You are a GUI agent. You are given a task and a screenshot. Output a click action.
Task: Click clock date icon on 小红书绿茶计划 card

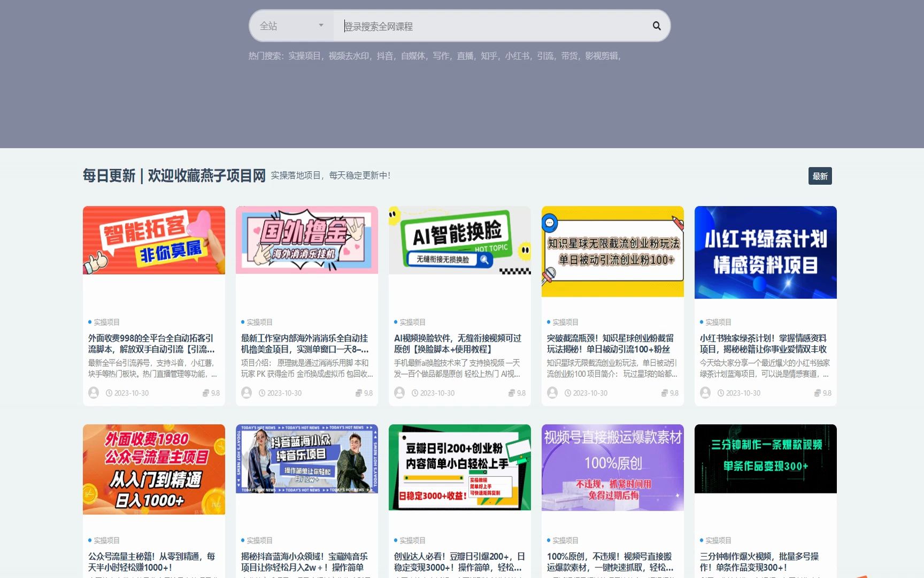tap(721, 393)
